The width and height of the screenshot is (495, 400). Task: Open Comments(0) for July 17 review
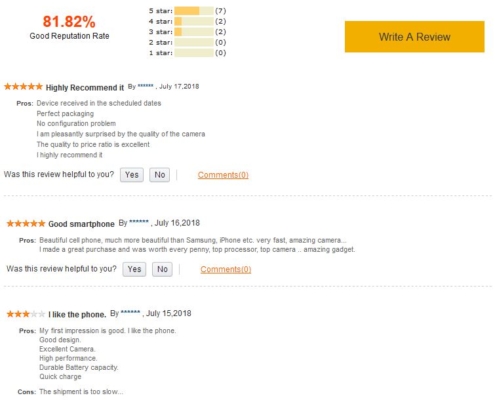pos(223,175)
